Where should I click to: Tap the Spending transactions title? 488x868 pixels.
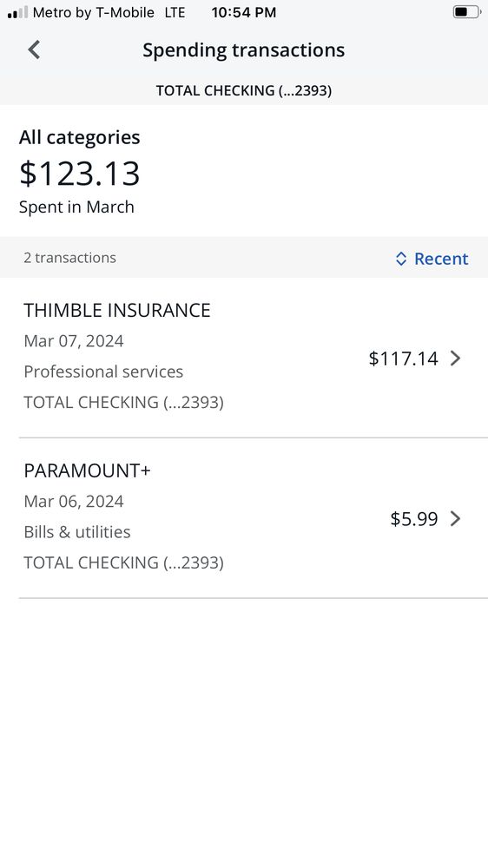(244, 49)
